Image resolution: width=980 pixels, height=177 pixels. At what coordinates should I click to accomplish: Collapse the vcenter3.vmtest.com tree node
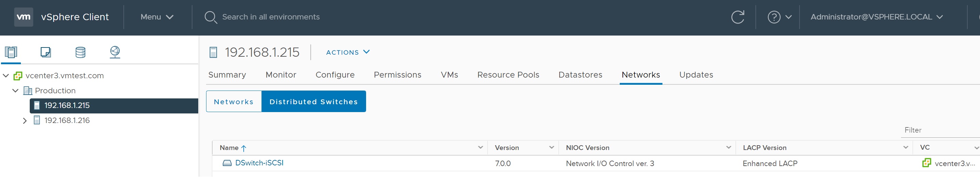tap(6, 76)
